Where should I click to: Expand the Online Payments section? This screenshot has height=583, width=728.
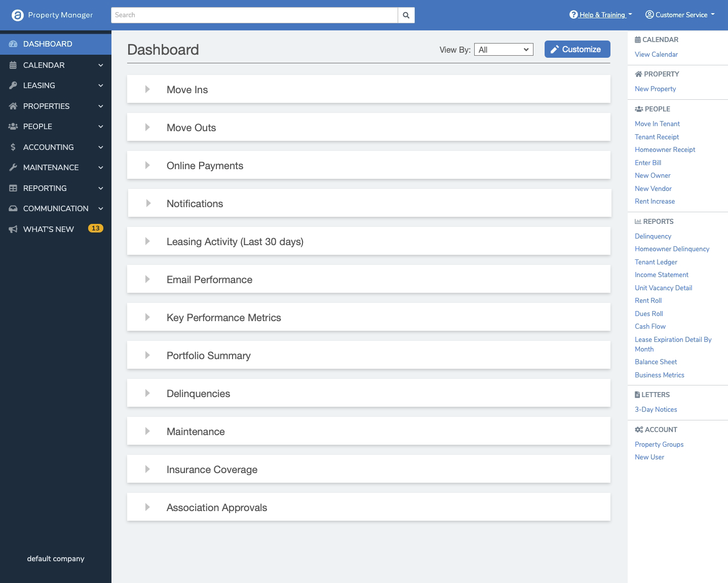click(147, 165)
